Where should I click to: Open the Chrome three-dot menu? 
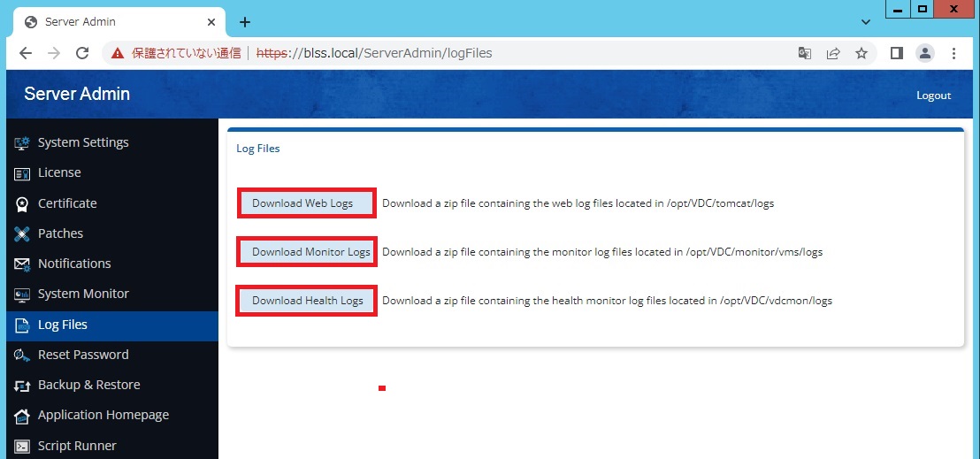click(953, 53)
